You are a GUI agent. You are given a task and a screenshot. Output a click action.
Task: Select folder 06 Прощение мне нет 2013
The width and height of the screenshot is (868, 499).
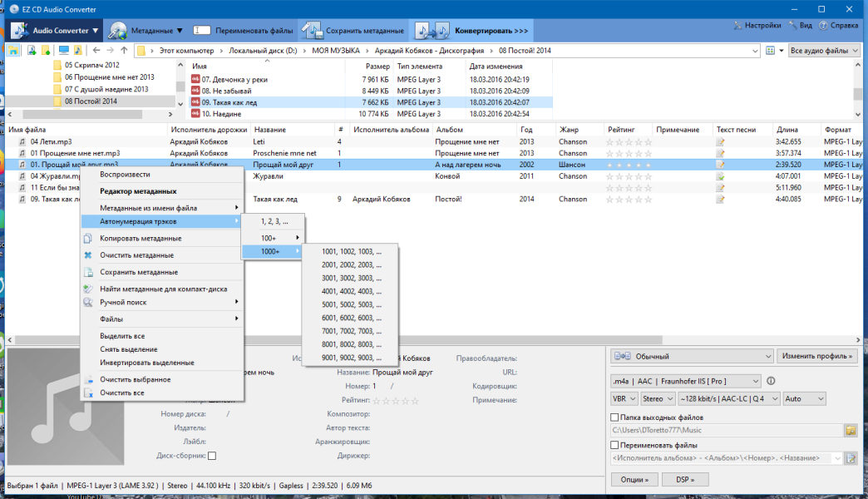[x=109, y=77]
